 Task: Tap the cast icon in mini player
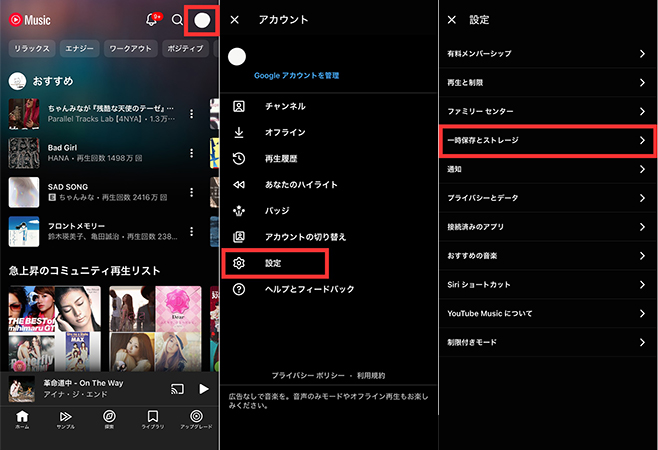coord(177,389)
